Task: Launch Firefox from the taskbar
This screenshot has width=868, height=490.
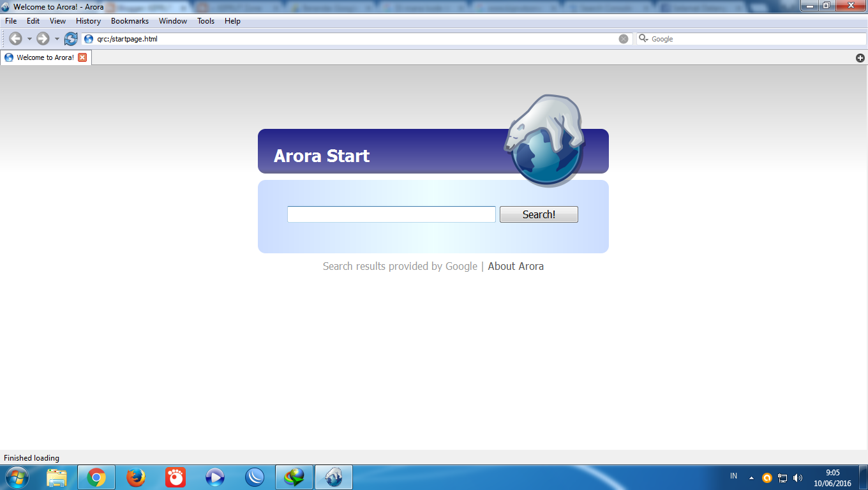Action: tap(136, 477)
